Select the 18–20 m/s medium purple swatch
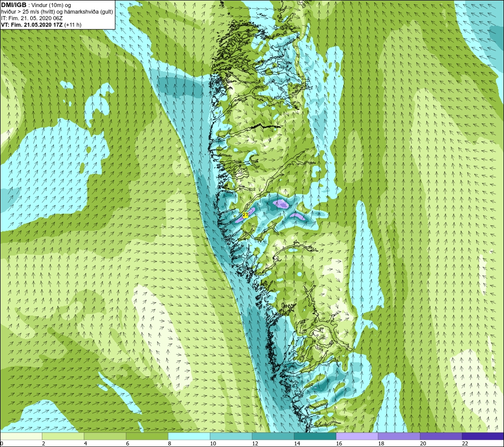This screenshot has width=504, height=447. (x=399, y=436)
